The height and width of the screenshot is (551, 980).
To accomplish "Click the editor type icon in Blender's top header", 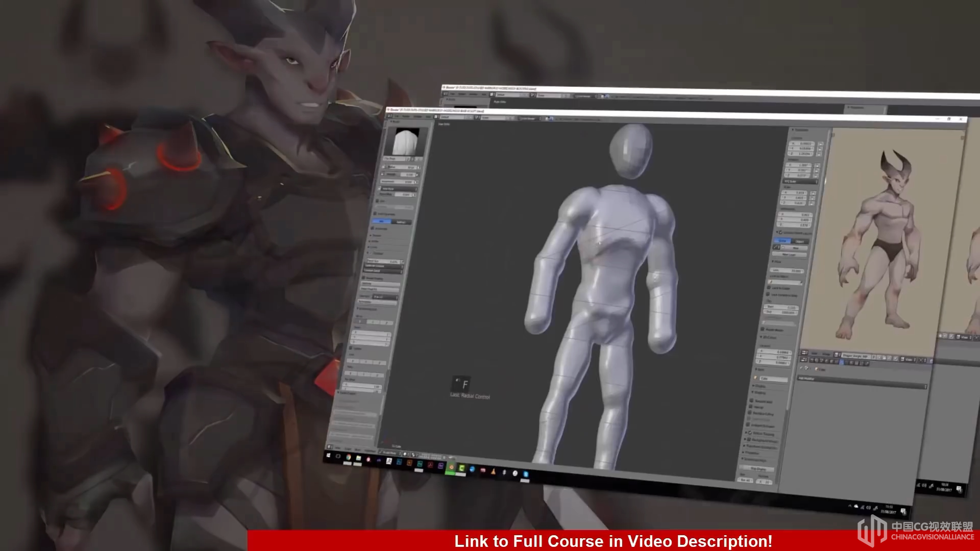I will pos(389,116).
